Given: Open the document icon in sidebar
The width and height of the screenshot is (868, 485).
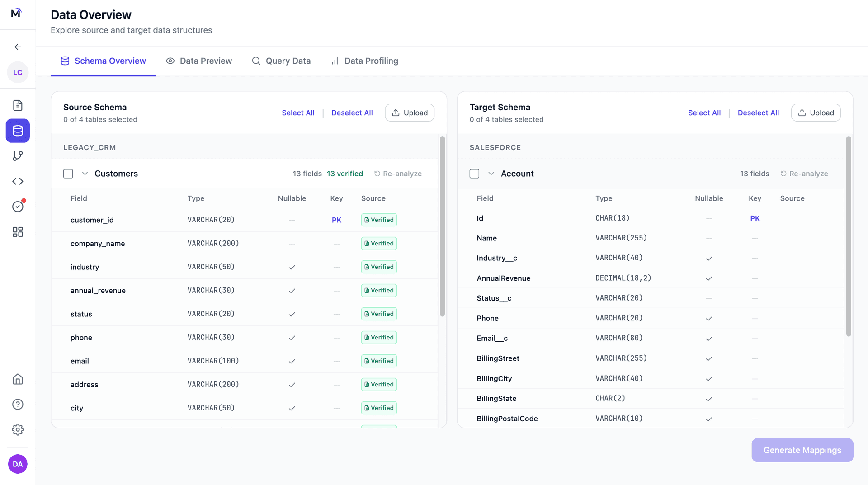Looking at the screenshot, I should click(x=18, y=105).
